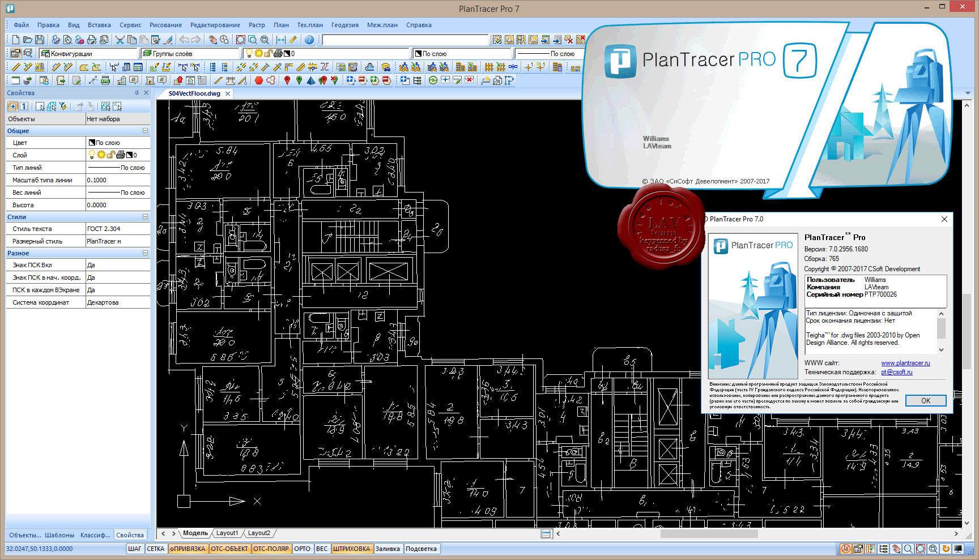979x560 pixels.
Task: Click the blue buildings floor list icon
Action: pos(557,67)
